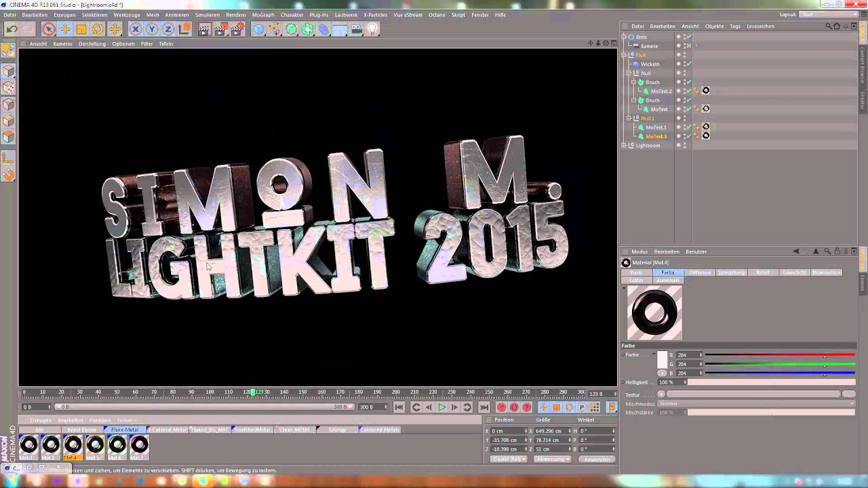This screenshot has height=488, width=868.
Task: Open the Simulieren menu
Action: click(x=208, y=15)
